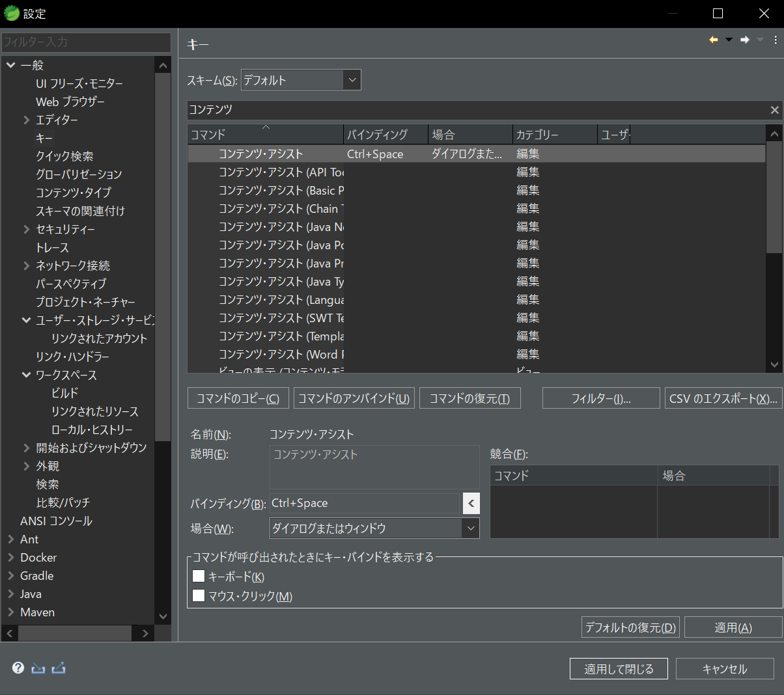Navigate back with the yellow arrow icon

tap(713, 39)
